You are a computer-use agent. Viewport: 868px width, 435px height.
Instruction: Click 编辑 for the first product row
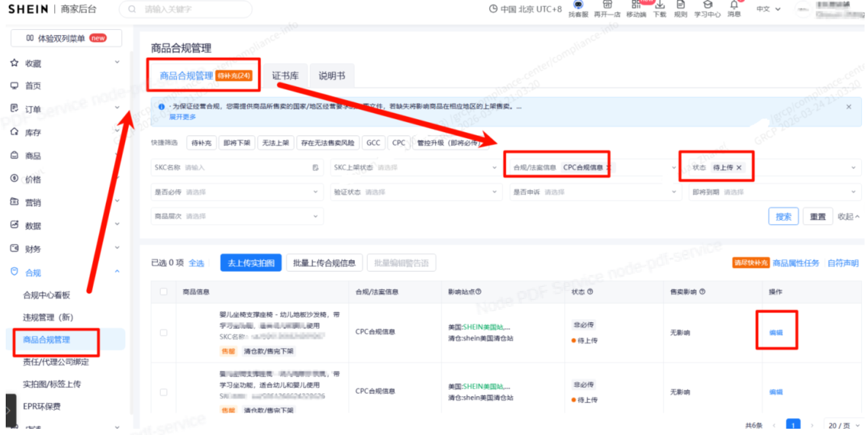coord(776,333)
